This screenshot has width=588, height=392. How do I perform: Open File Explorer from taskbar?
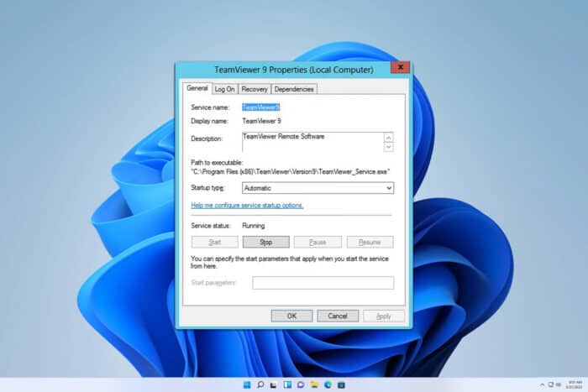(x=314, y=385)
